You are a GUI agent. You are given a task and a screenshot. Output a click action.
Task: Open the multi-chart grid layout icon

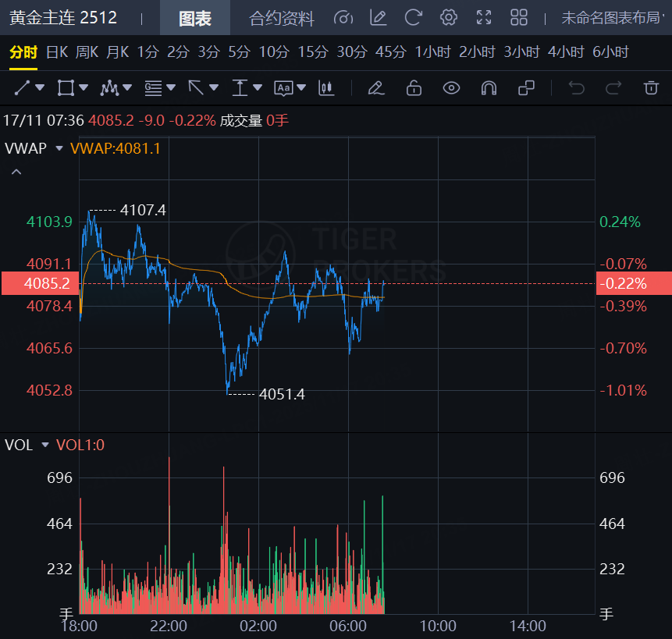(519, 18)
